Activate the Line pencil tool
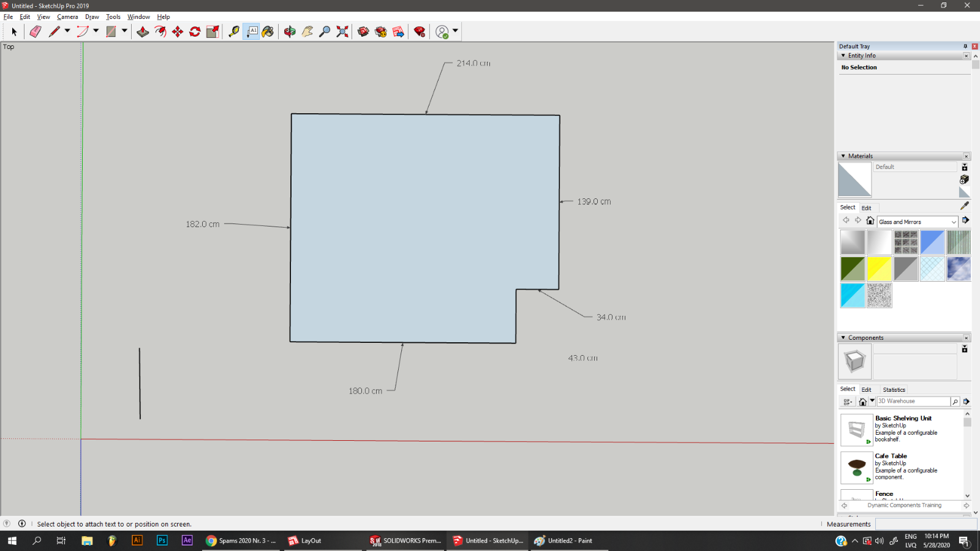The height and width of the screenshot is (551, 980). [54, 32]
